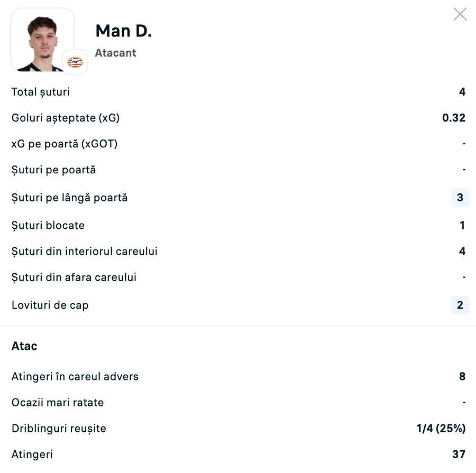Click the highlighted Șuturi pe lângă poartă value 3
Image resolution: width=476 pixels, height=473 pixels.
pyautogui.click(x=460, y=197)
